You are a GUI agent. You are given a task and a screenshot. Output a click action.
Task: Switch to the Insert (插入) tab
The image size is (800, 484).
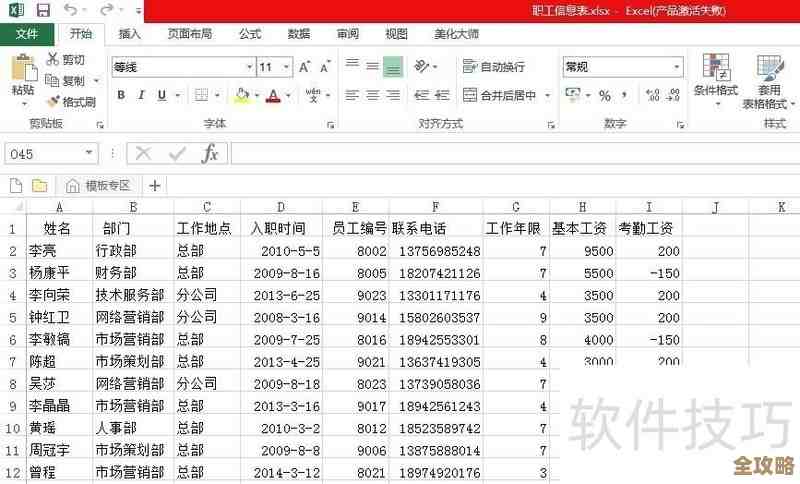129,34
